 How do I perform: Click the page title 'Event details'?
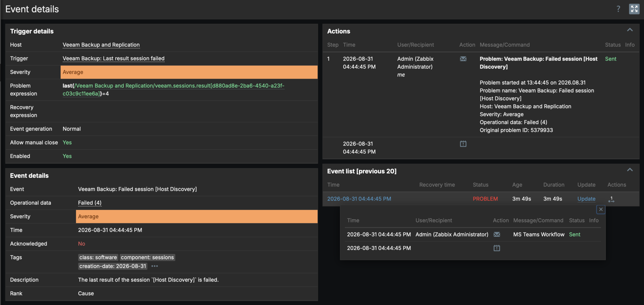click(32, 9)
